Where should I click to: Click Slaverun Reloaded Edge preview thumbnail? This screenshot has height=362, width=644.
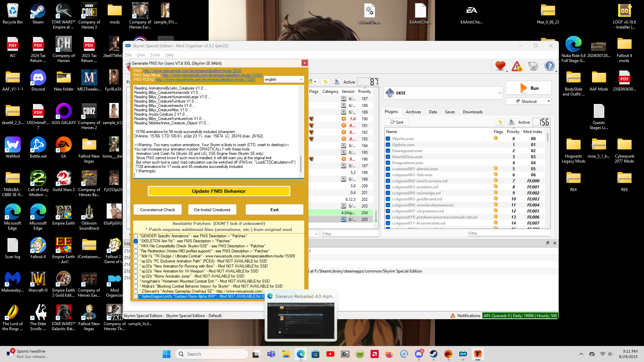coord(301,321)
